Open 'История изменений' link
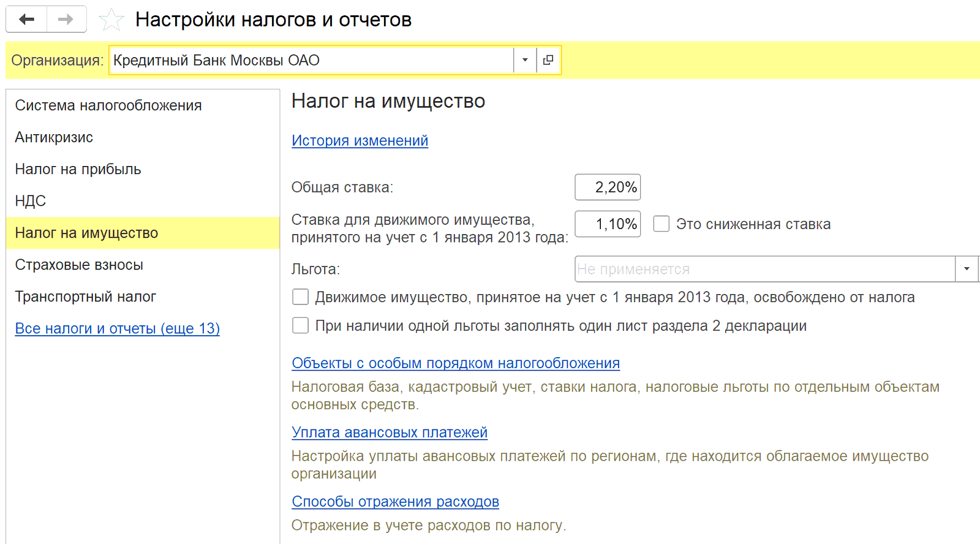Screen dimensions: 980x544 (x=360, y=140)
